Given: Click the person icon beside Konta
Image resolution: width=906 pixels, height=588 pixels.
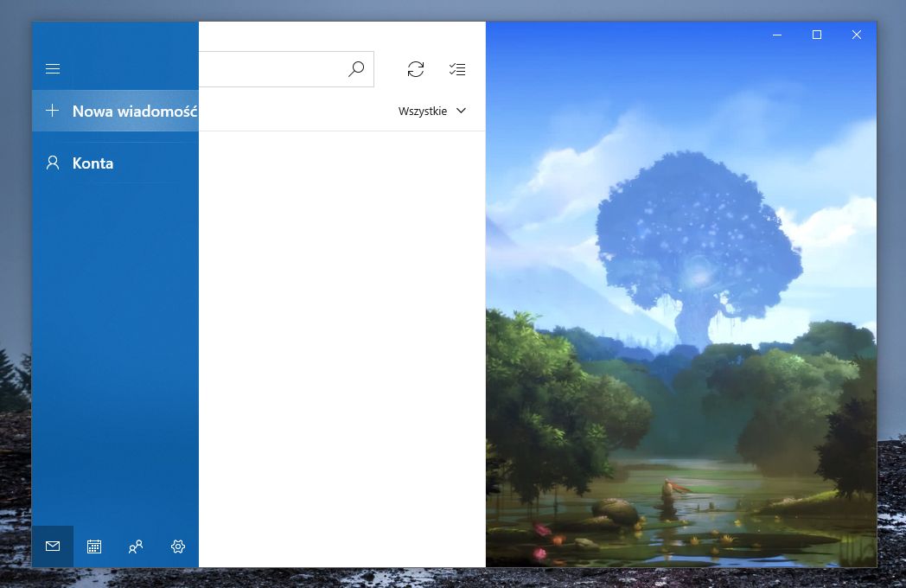Looking at the screenshot, I should point(53,163).
